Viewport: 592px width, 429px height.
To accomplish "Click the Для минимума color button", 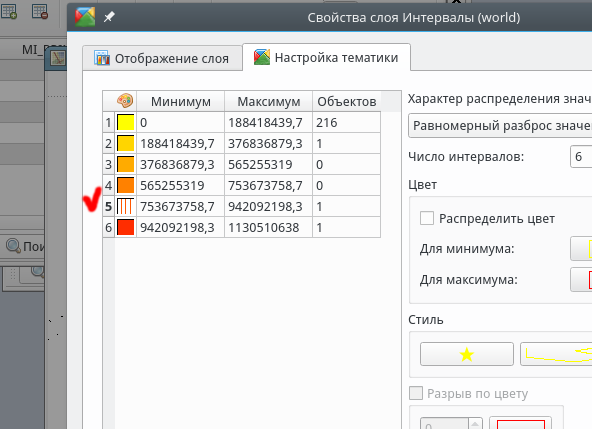I will point(581,248).
